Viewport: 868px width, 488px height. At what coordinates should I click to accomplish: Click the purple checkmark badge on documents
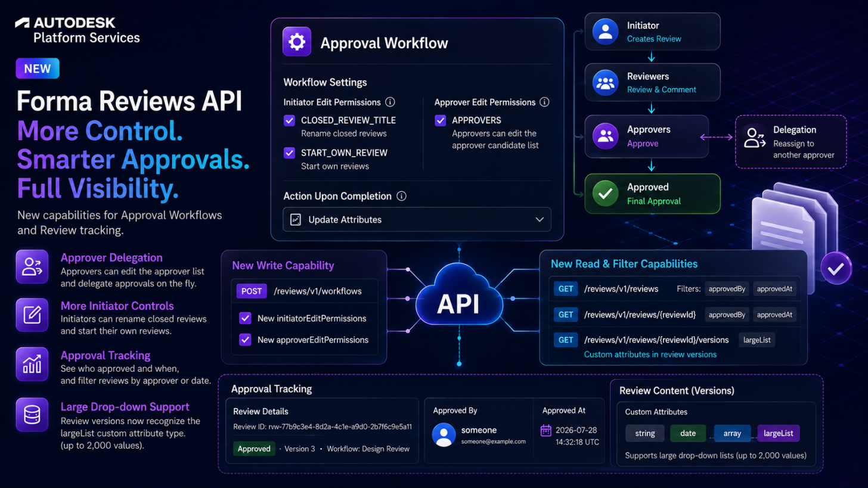tap(836, 269)
